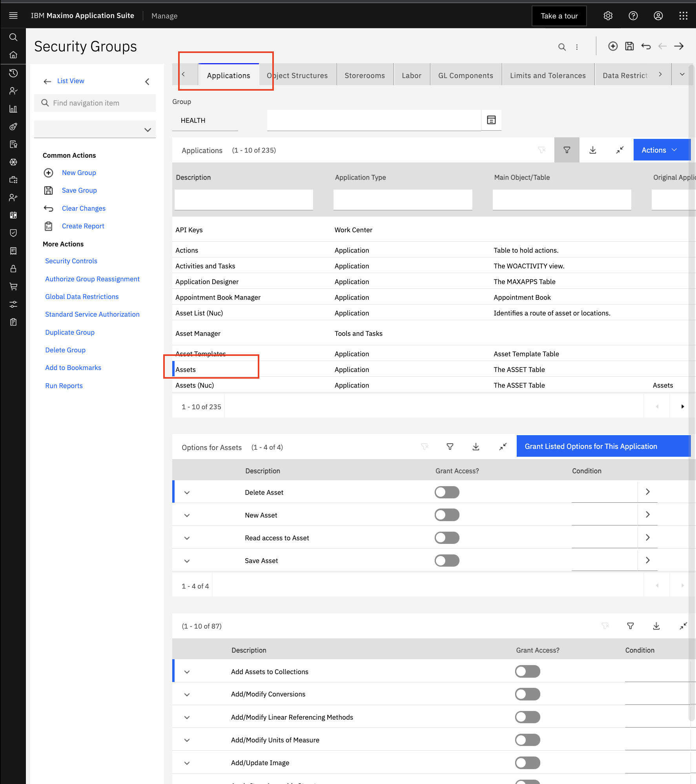Click Grant Listed Options for This Application
This screenshot has width=696, height=784.
coord(603,446)
